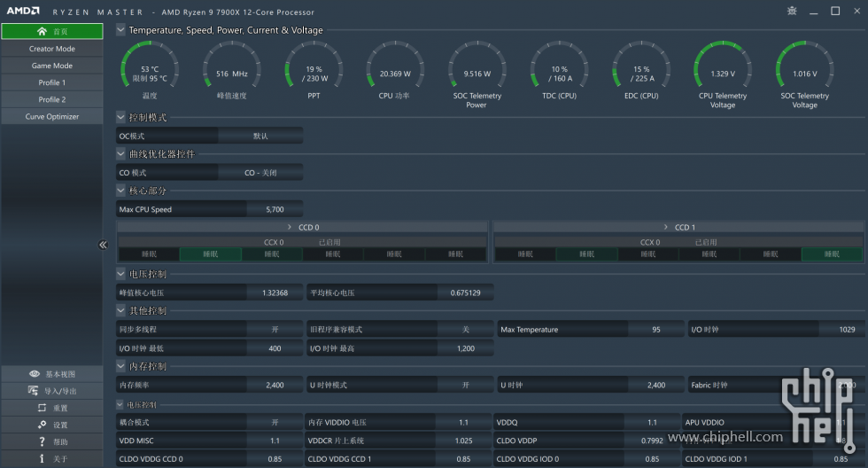Click VDD MISC value 1.1
Viewport: 868px width, 468px height.
(275, 441)
